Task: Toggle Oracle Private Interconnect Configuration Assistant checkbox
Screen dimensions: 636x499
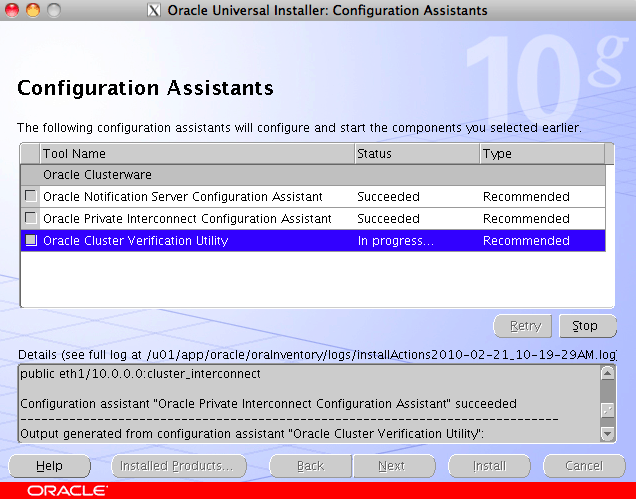Action: pos(31,219)
